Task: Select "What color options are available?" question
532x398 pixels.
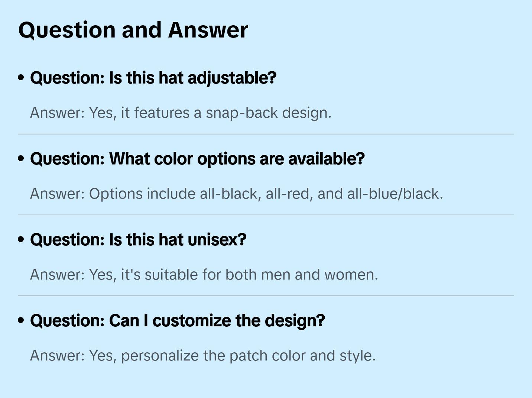Action: click(197, 159)
